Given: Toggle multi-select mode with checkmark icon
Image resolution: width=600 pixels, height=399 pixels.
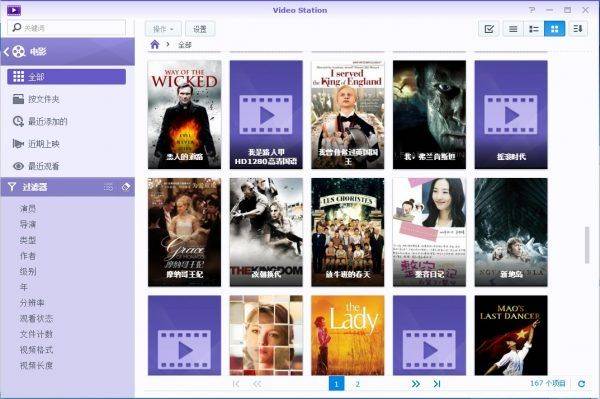Looking at the screenshot, I should [x=489, y=29].
